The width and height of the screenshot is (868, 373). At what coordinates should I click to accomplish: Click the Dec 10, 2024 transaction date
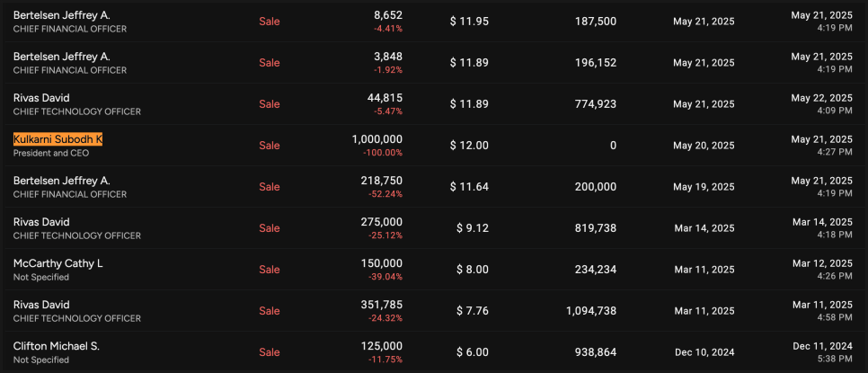tap(704, 352)
